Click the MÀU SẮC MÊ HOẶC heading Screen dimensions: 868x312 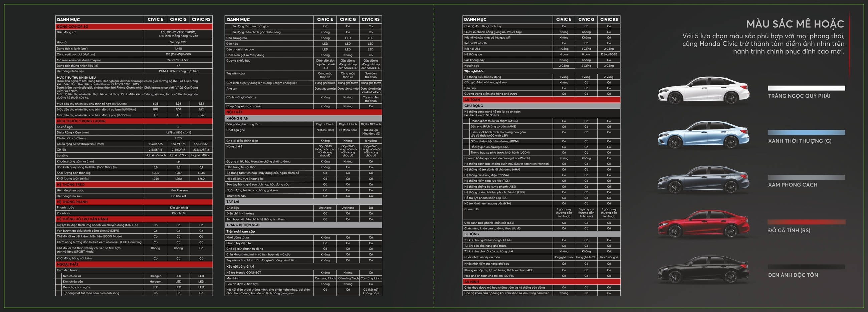click(795, 24)
